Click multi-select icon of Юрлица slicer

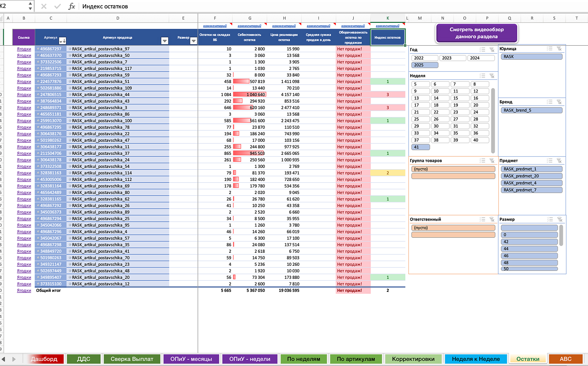[550, 48]
